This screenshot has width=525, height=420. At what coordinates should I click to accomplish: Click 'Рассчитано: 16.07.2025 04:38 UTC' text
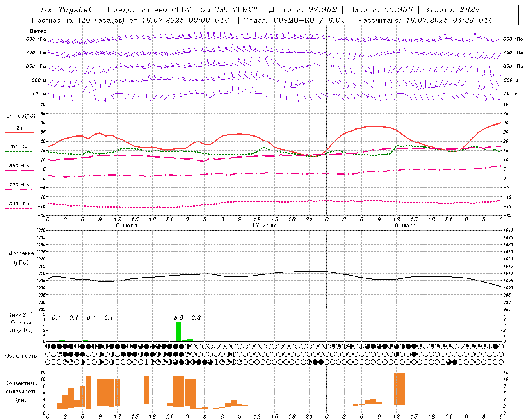tap(426, 20)
